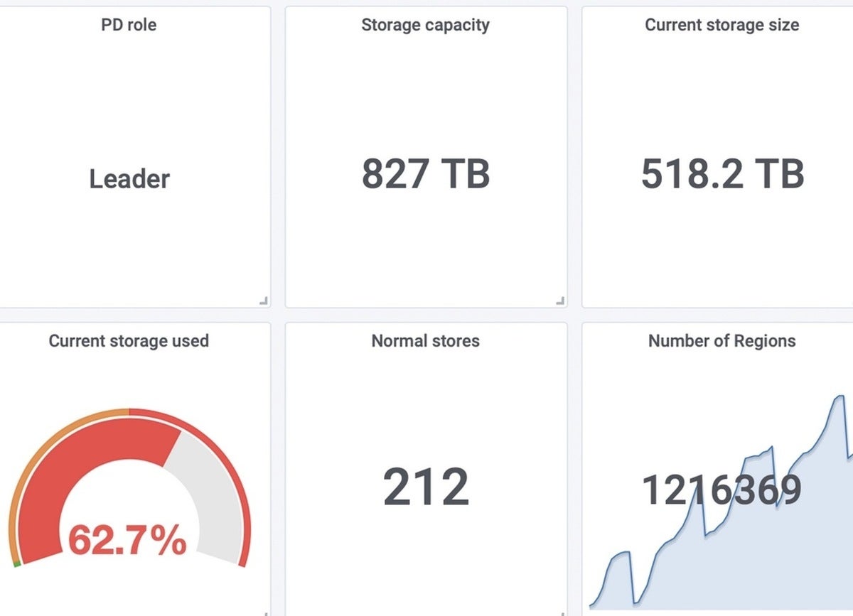The width and height of the screenshot is (853, 616).
Task: Click the 62.7% gauge reading
Action: (x=127, y=541)
